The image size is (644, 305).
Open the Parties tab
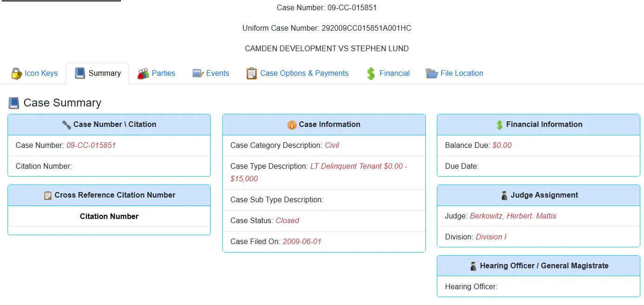pos(163,73)
